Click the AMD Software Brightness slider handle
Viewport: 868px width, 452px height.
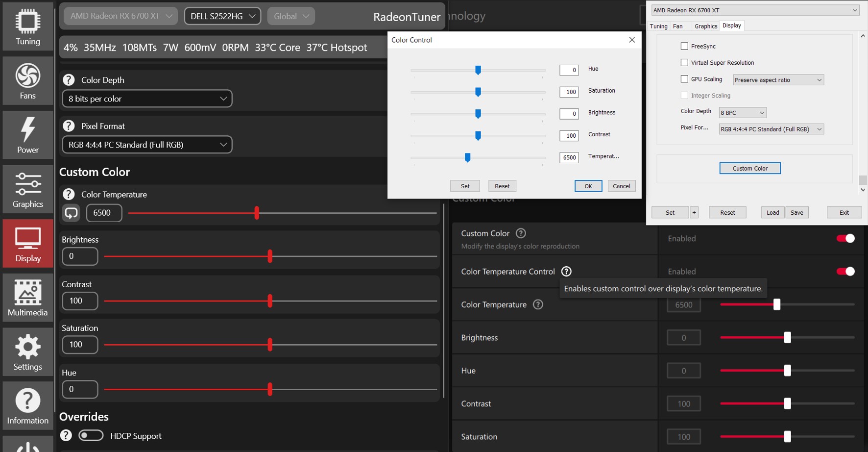(788, 337)
